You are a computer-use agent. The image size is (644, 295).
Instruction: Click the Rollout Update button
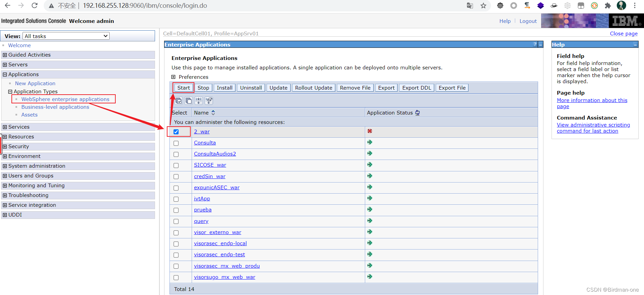click(x=314, y=88)
